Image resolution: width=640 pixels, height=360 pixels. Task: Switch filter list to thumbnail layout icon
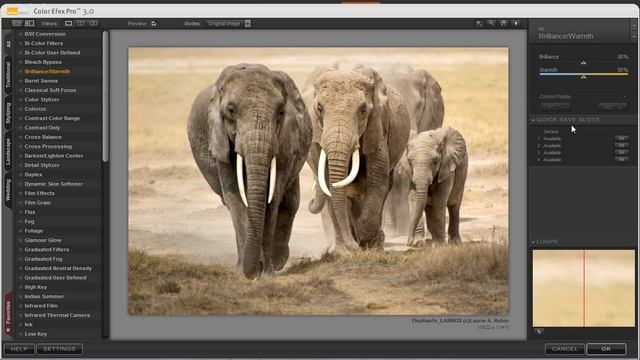[x=29, y=23]
